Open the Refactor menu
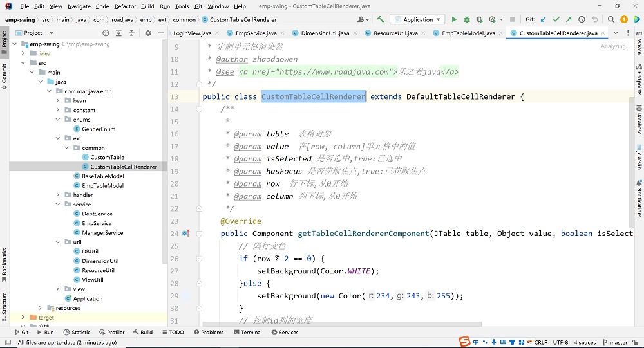The image size is (644, 348). click(125, 6)
